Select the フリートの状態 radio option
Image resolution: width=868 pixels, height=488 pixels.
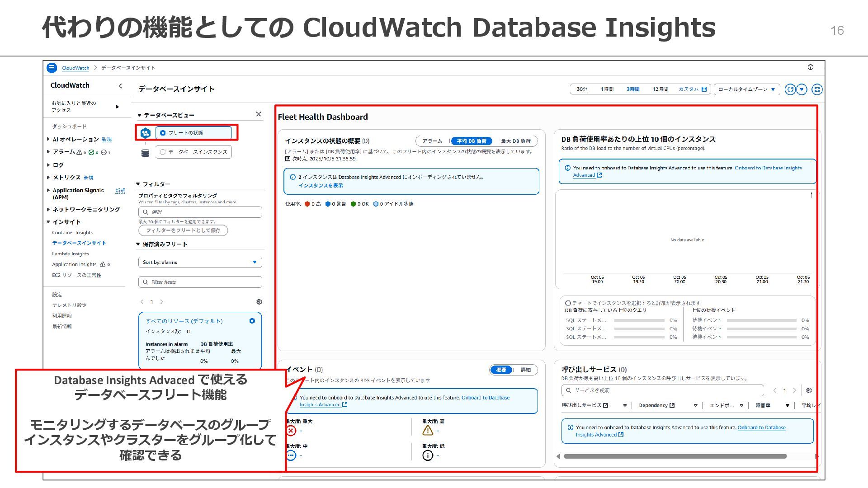pyautogui.click(x=163, y=133)
